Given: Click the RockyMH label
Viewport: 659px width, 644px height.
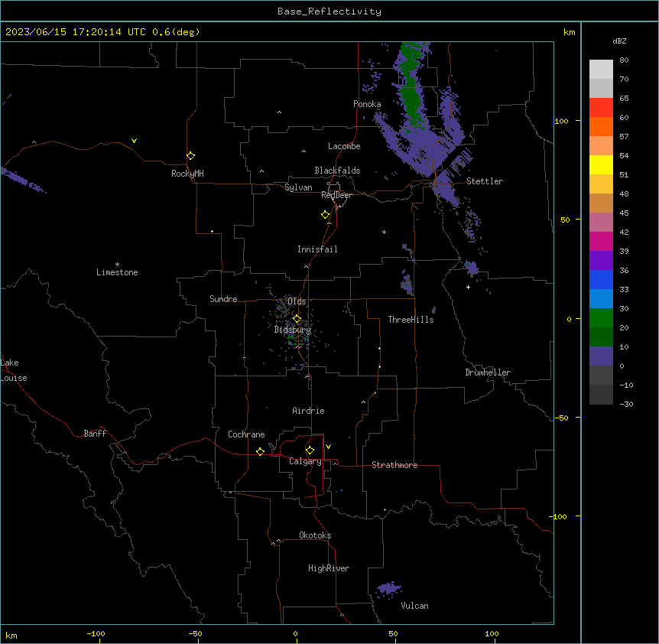Looking at the screenshot, I should [x=187, y=174].
